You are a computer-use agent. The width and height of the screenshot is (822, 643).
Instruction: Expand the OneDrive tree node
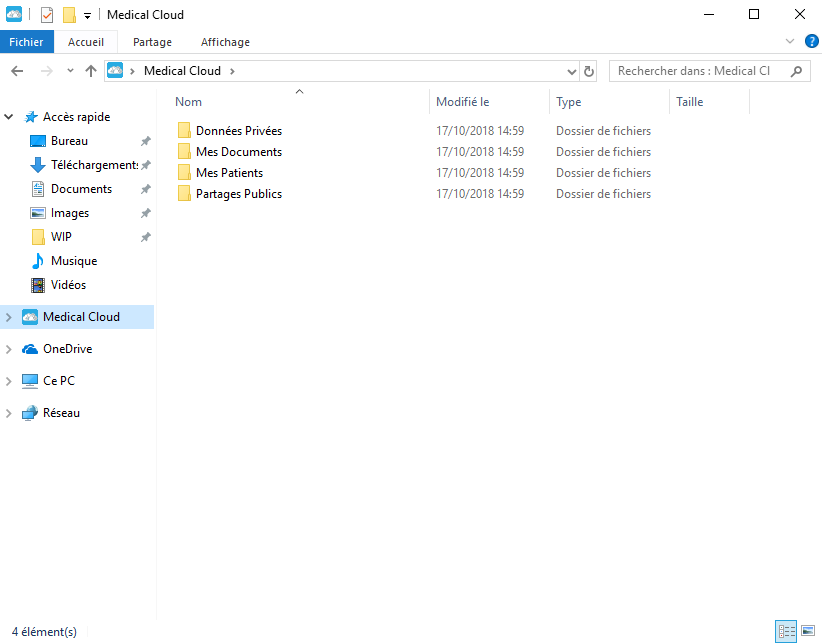9,349
